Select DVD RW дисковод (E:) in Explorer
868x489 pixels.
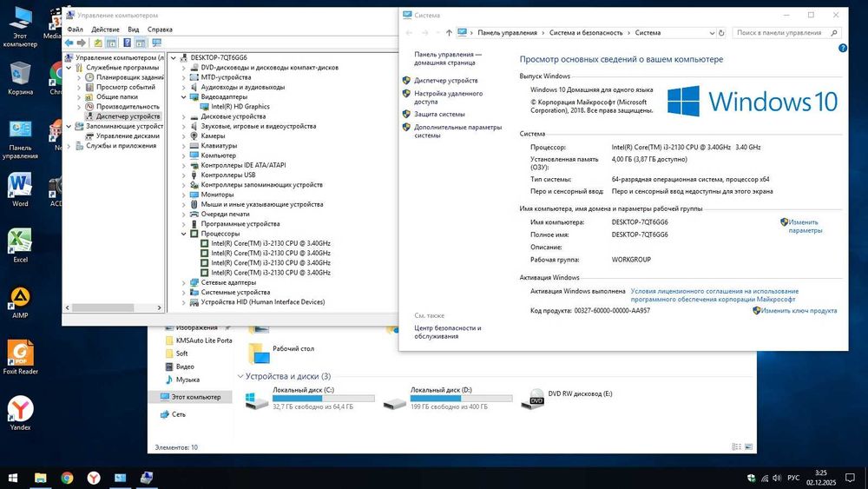[x=569, y=398]
